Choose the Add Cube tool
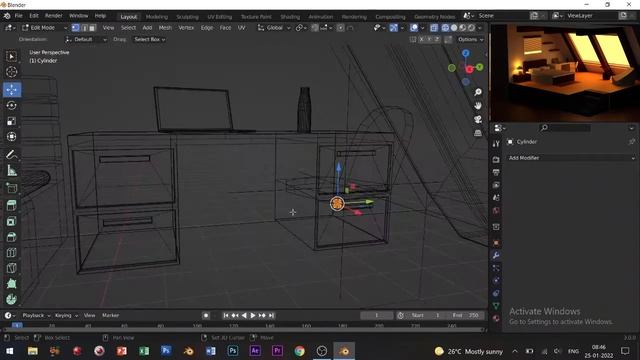Screen dimensions: 640x360 11,188
